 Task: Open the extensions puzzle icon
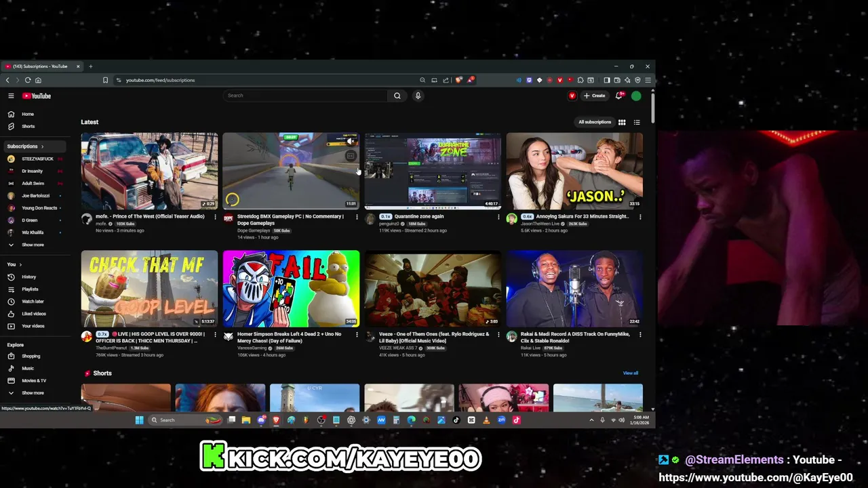(x=580, y=80)
